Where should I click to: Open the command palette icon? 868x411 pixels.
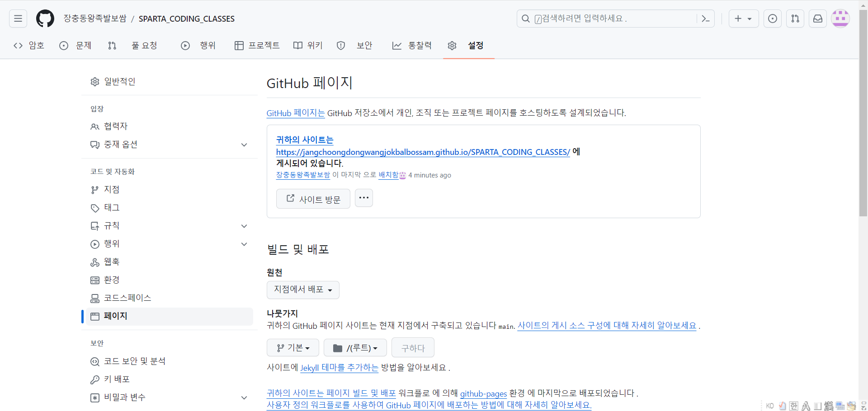[x=705, y=19]
